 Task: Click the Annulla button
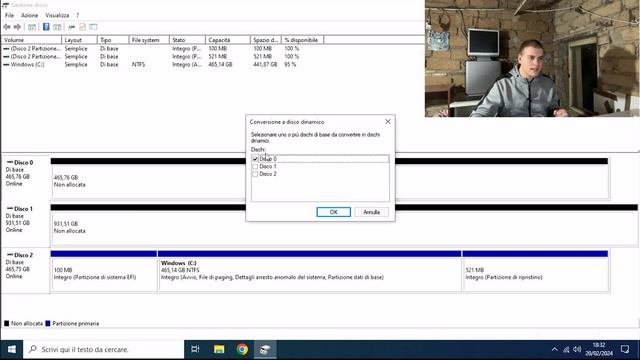pos(371,212)
